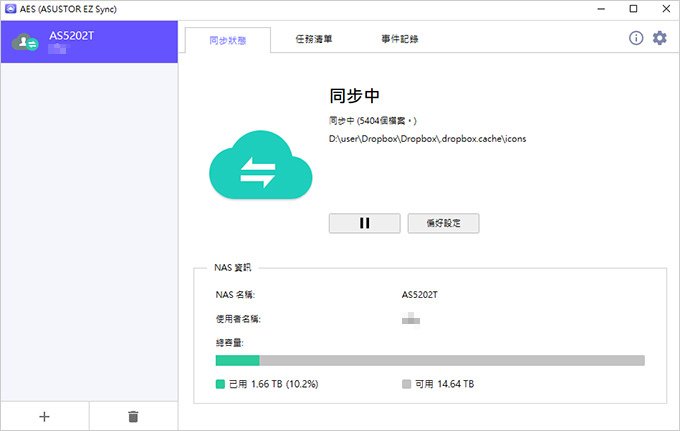The width and height of the screenshot is (680, 431).
Task: Open settings via the gear icon
Action: (x=660, y=38)
